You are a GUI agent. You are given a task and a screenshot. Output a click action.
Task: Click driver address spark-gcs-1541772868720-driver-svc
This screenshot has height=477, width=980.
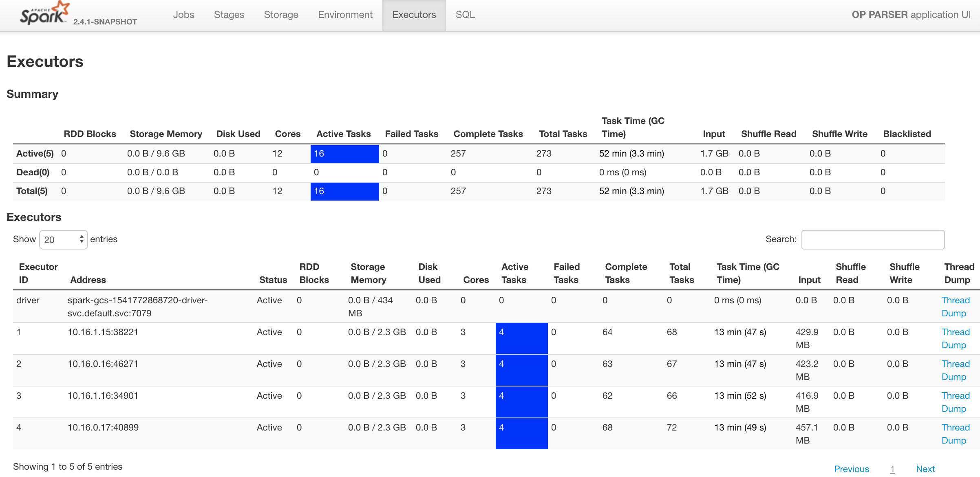tap(138, 307)
